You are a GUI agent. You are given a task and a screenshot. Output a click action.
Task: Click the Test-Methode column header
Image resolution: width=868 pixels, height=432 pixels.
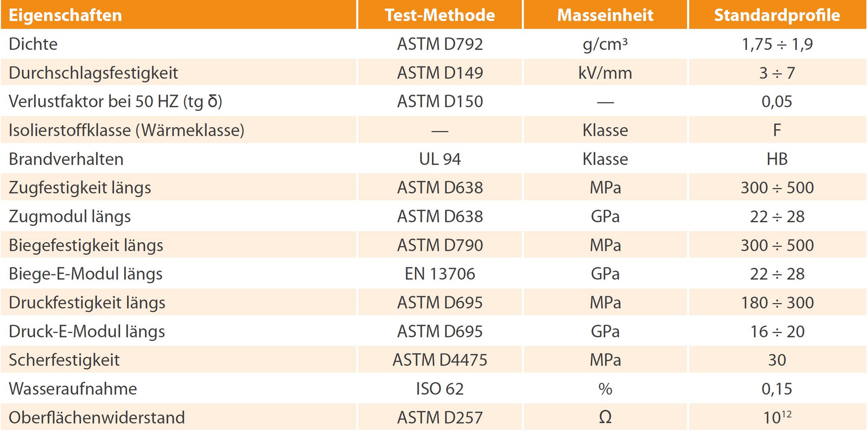pyautogui.click(x=440, y=15)
